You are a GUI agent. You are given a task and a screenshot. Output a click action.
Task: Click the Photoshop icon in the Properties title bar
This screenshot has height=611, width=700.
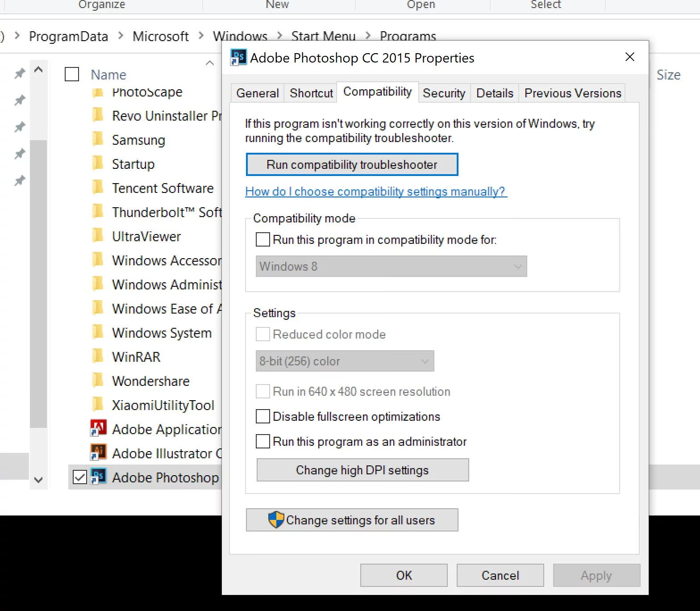pos(238,58)
